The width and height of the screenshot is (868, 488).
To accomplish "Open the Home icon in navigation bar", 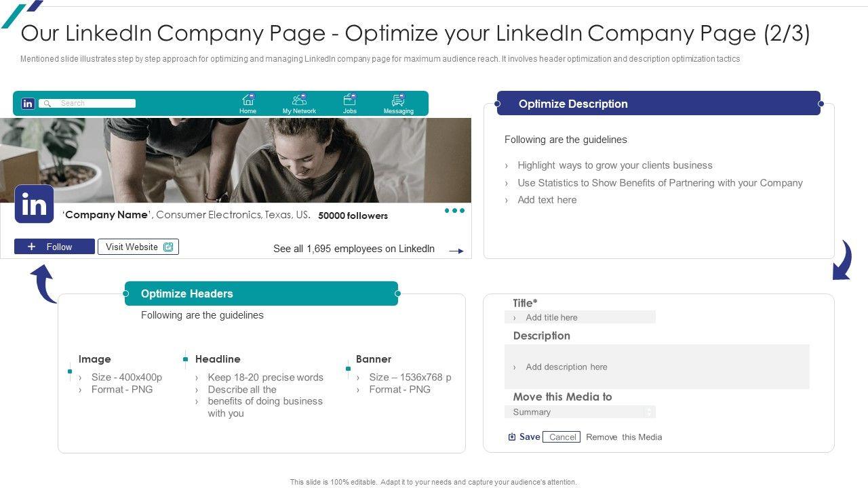I will (x=248, y=100).
